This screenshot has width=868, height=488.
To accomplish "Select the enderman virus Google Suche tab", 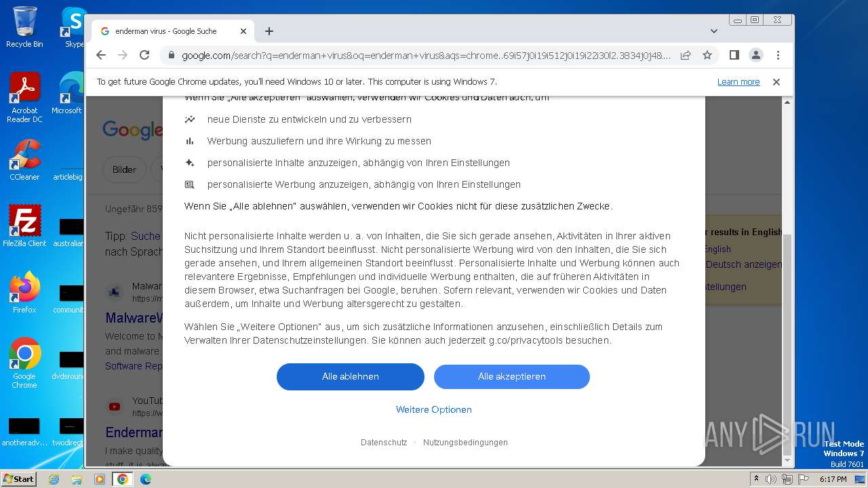I will point(173,31).
